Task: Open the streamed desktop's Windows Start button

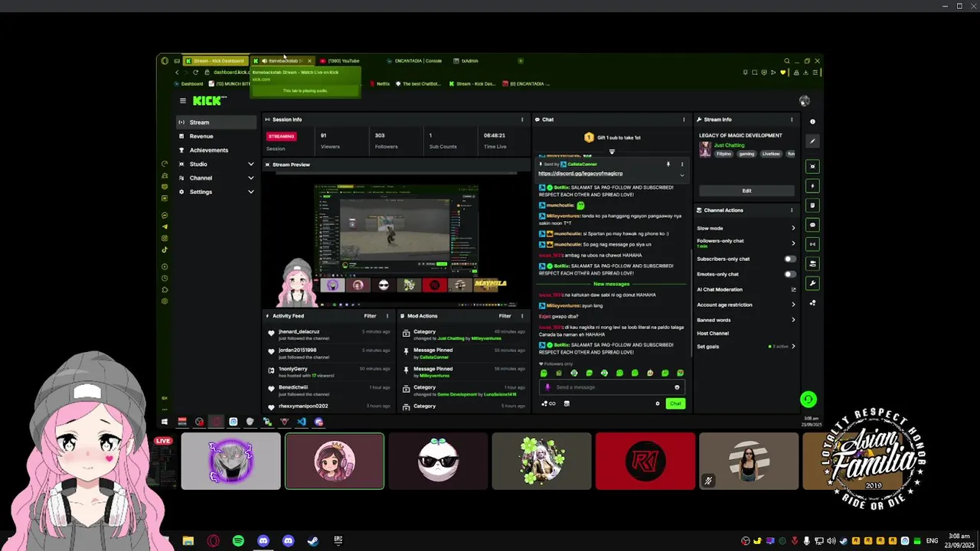Action: coord(164,422)
